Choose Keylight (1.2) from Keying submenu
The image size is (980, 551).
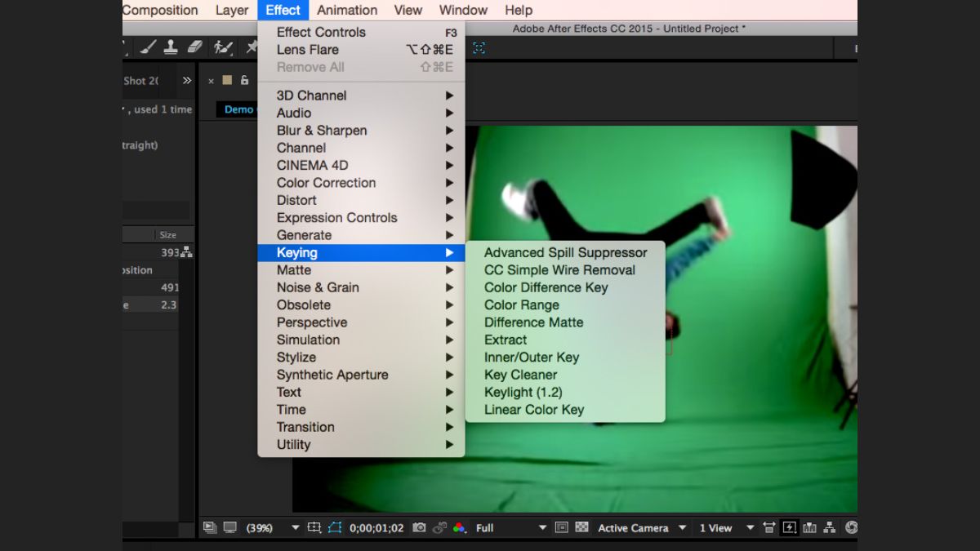523,393
